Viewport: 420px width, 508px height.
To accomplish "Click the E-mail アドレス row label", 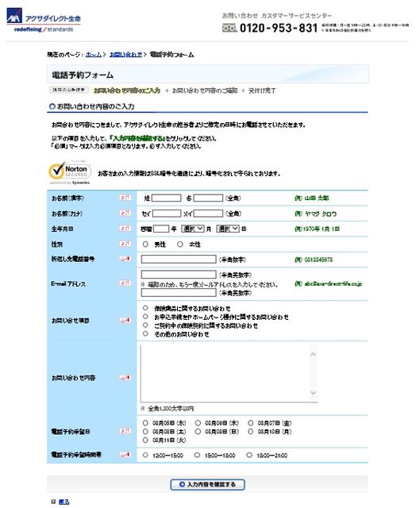I will [68, 284].
